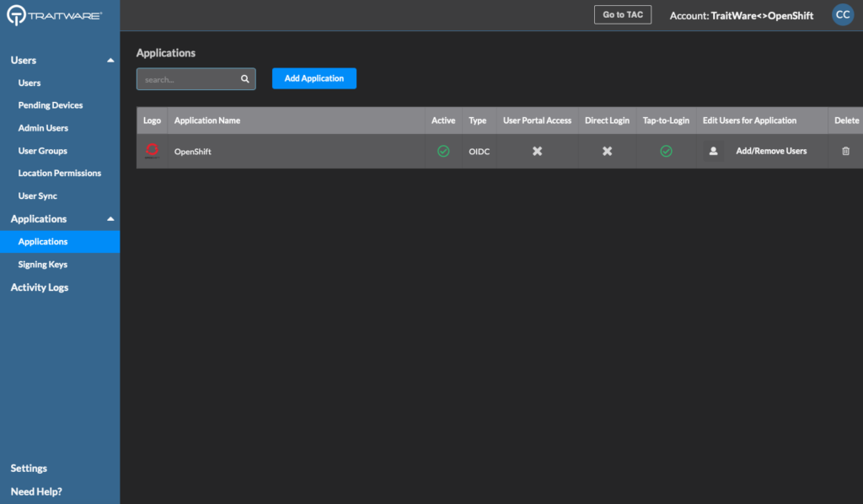Open Need Help? link
The width and height of the screenshot is (863, 504).
pyautogui.click(x=36, y=491)
